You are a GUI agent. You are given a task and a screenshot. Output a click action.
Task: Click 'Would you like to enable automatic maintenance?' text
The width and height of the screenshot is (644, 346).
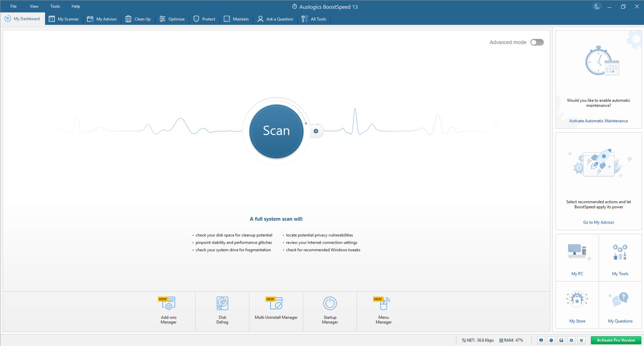pyautogui.click(x=598, y=103)
